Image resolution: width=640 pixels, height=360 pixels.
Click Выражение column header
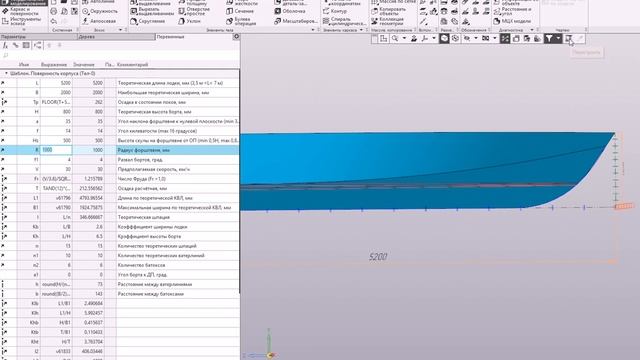click(54, 64)
